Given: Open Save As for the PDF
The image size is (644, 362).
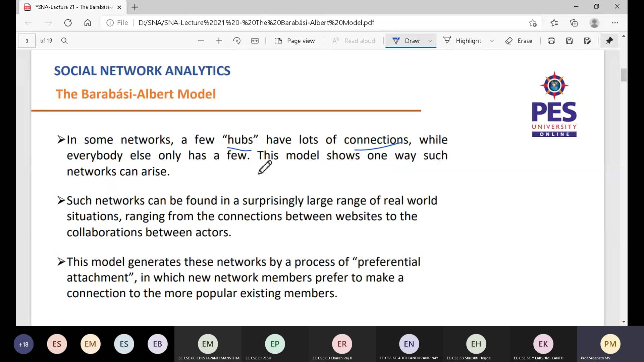Looking at the screenshot, I should point(587,41).
